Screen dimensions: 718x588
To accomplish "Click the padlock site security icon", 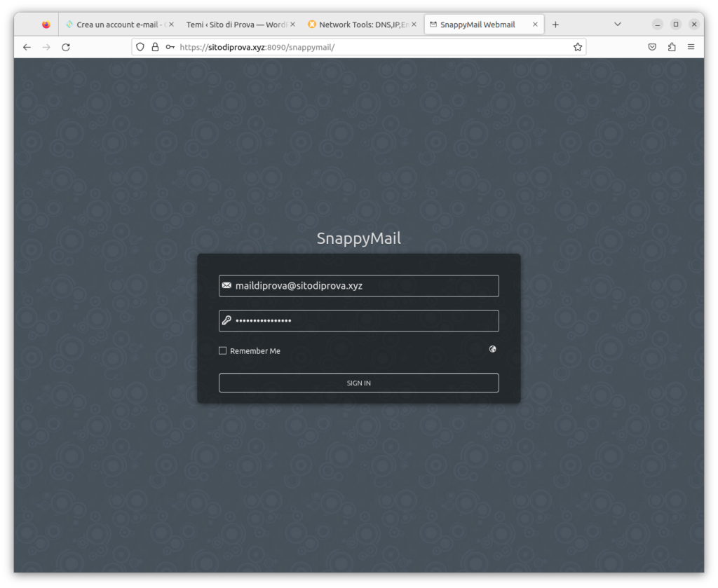I will tap(155, 47).
